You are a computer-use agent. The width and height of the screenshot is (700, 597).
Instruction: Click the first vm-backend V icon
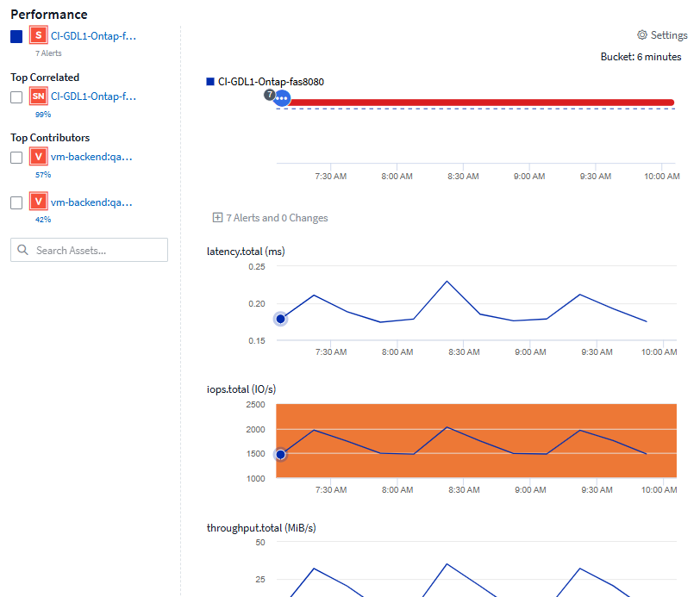(x=38, y=158)
